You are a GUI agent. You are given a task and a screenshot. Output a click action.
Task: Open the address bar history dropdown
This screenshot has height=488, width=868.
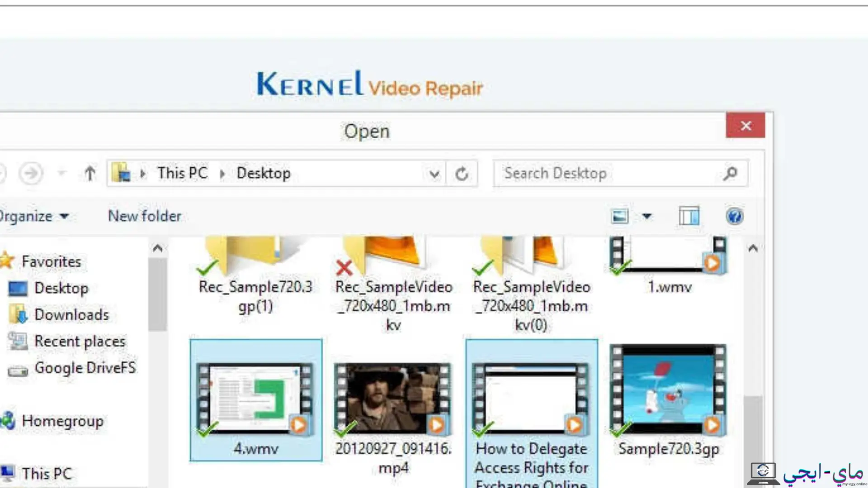(x=434, y=174)
